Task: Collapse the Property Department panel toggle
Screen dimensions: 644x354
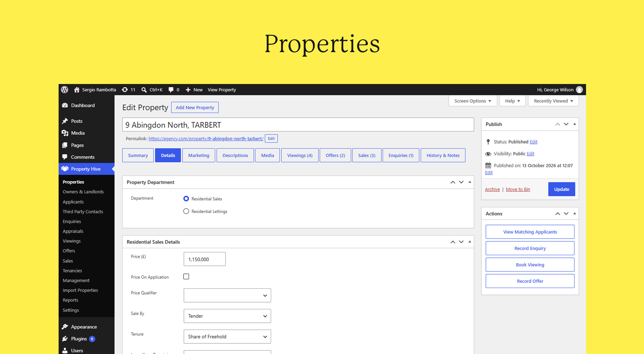Action: 470,182
